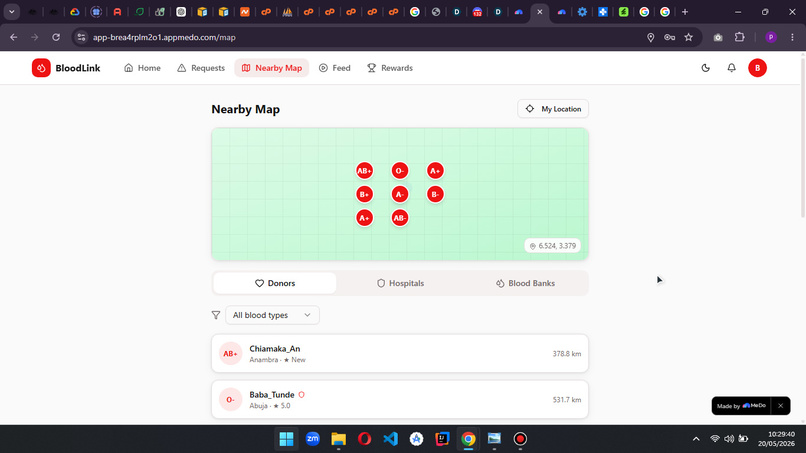Open a new browser tab
This screenshot has width=806, height=453.
pyautogui.click(x=685, y=12)
